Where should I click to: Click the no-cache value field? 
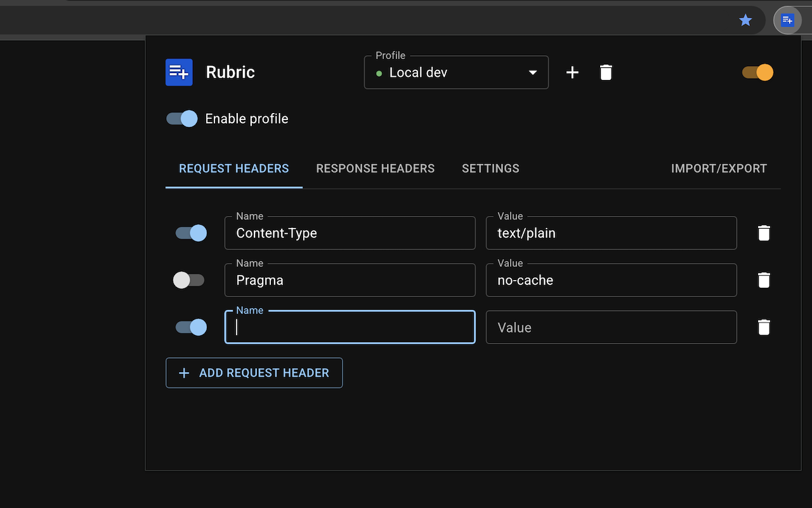pyautogui.click(x=611, y=280)
